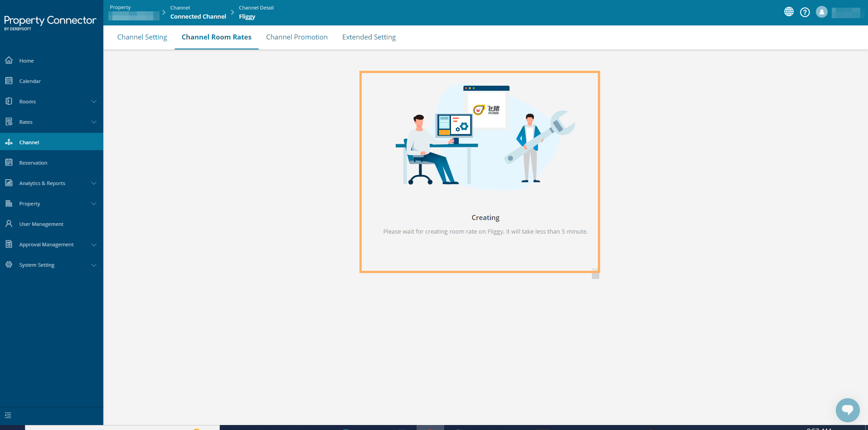Click the System Setting gear icon

pyautogui.click(x=9, y=264)
